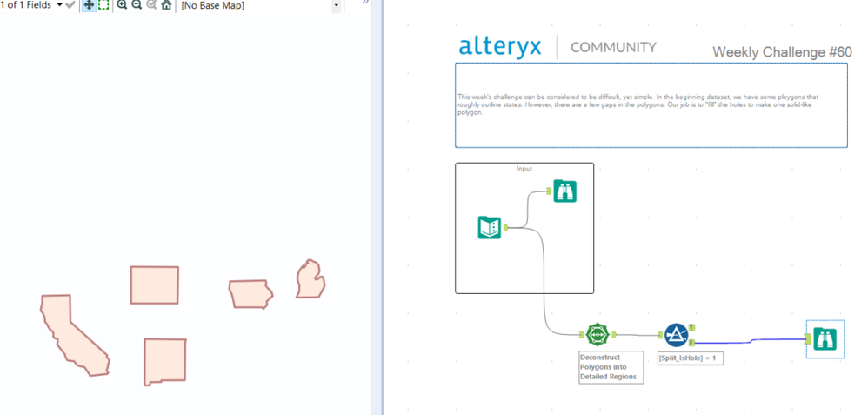868x415 pixels.
Task: Select the Browse tool inside Input container
Action: pos(564,191)
